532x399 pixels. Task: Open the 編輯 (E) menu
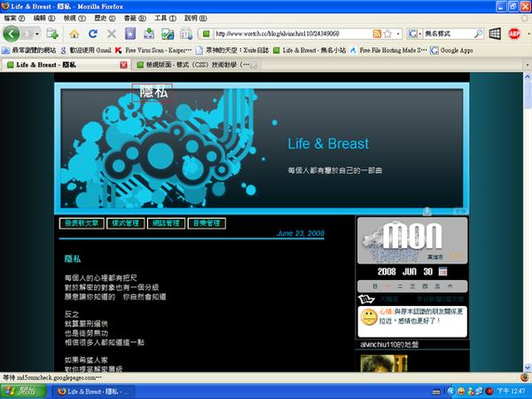coord(44,18)
